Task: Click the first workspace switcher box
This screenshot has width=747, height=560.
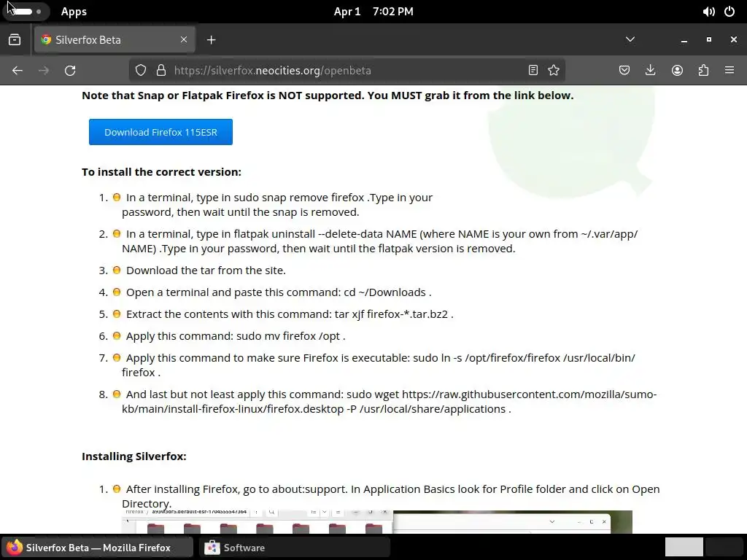Action: (x=684, y=547)
